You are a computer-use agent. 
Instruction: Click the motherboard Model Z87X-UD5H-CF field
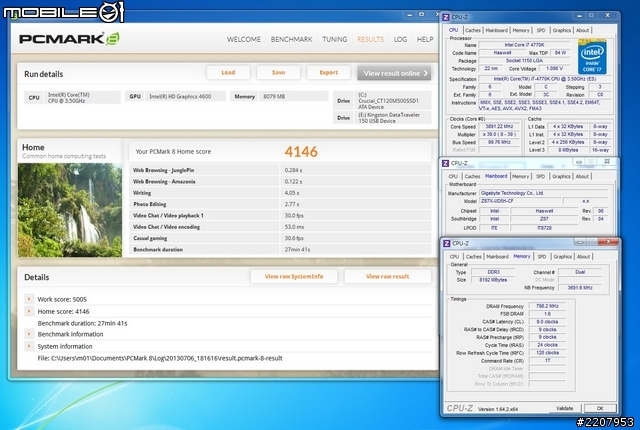click(519, 201)
